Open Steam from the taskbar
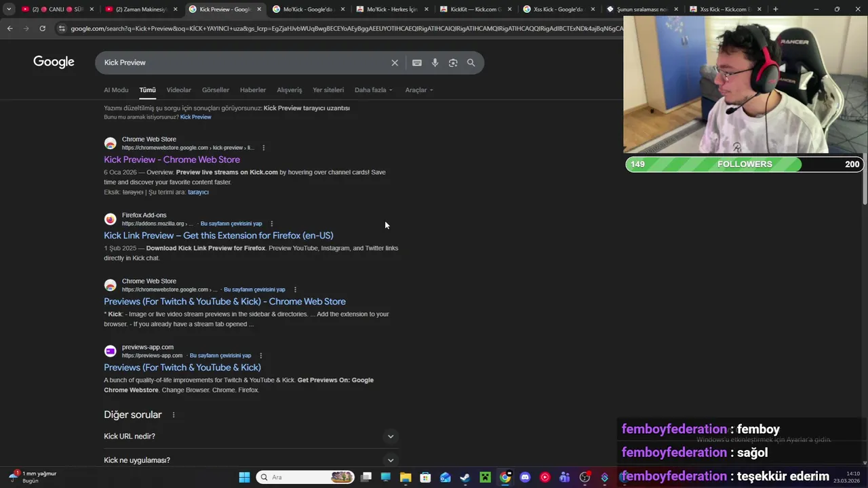Screen dimensions: 868x488 (x=465, y=477)
